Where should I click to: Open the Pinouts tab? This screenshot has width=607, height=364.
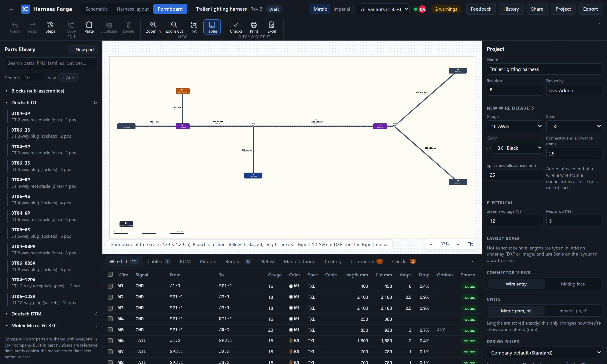coord(208,261)
